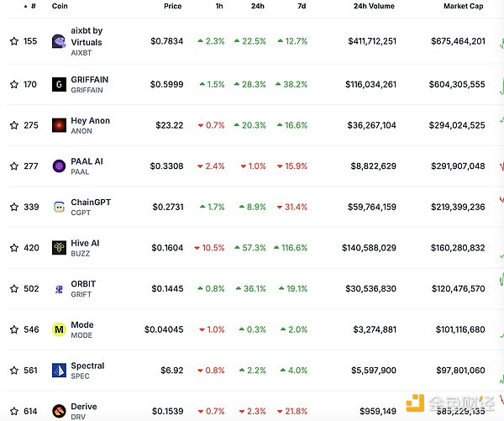Screen dimensions: 504x421
Task: Open the ChainGPT coin name link
Action: (91, 203)
